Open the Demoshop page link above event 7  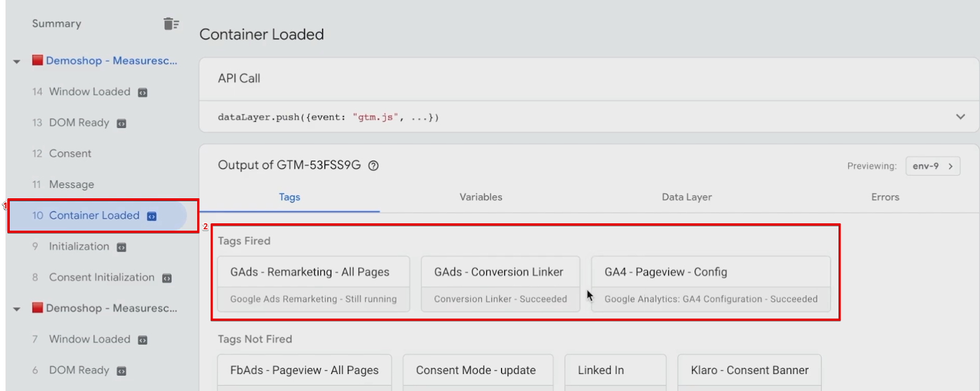coord(111,308)
